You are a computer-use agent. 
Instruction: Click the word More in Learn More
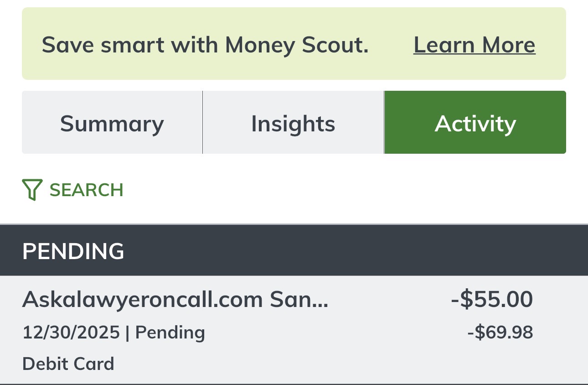[509, 45]
